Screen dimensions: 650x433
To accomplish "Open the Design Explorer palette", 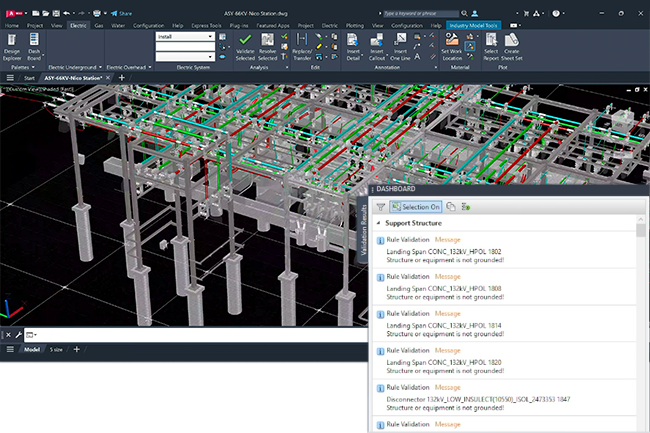I will pyautogui.click(x=12, y=43).
